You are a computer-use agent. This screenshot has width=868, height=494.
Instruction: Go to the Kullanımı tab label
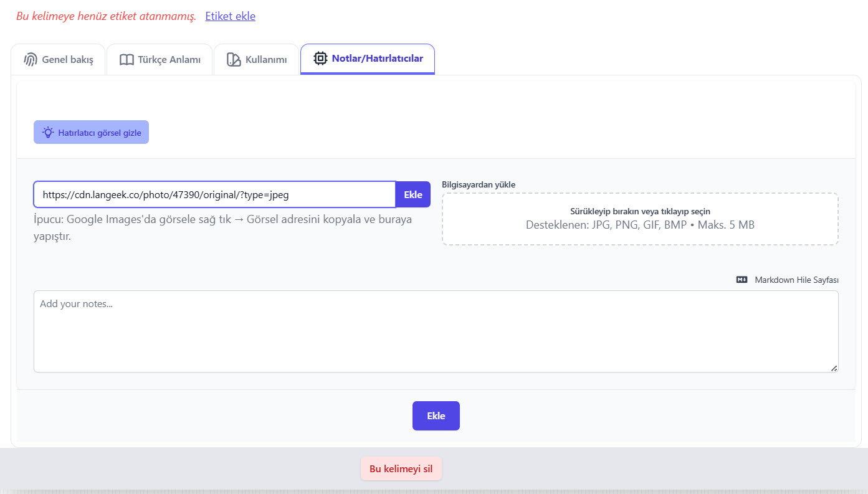click(x=265, y=60)
